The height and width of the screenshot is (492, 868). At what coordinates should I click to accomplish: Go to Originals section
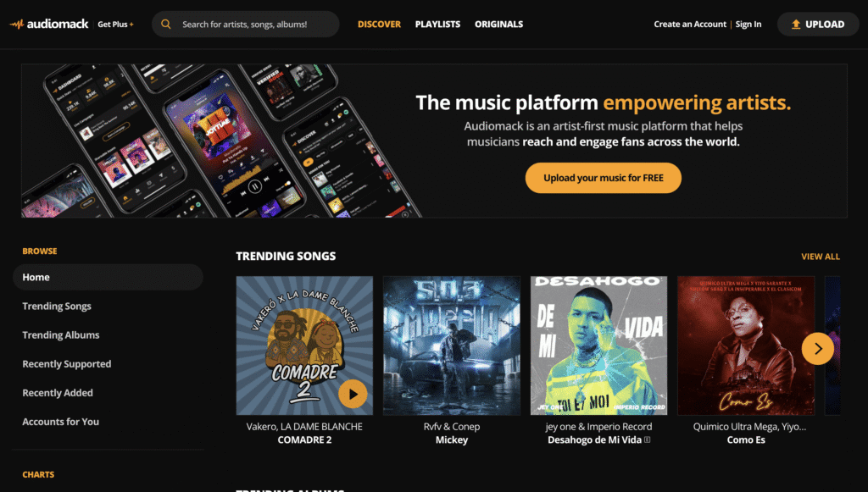[498, 25]
